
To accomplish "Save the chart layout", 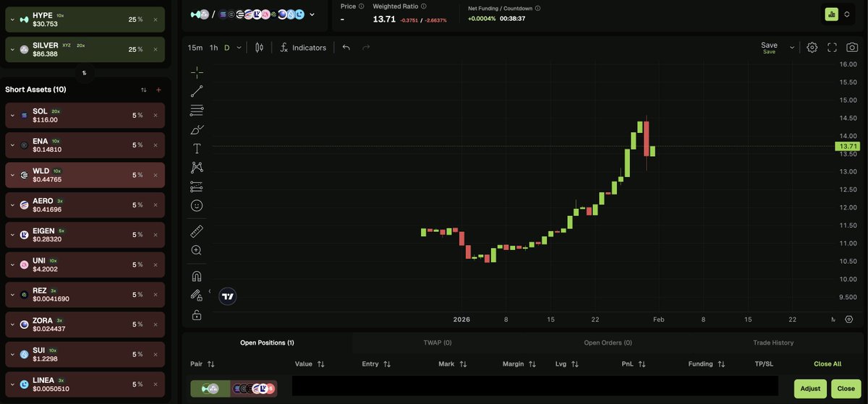I will [x=769, y=48].
